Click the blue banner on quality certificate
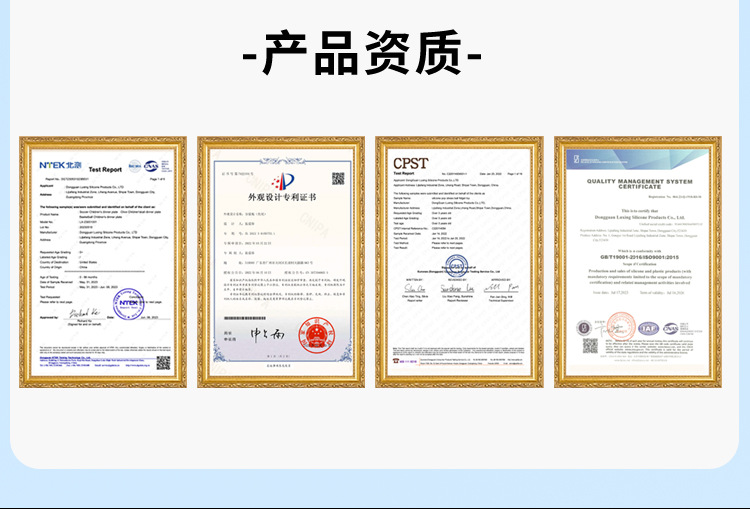750x509 pixels. tap(638, 159)
